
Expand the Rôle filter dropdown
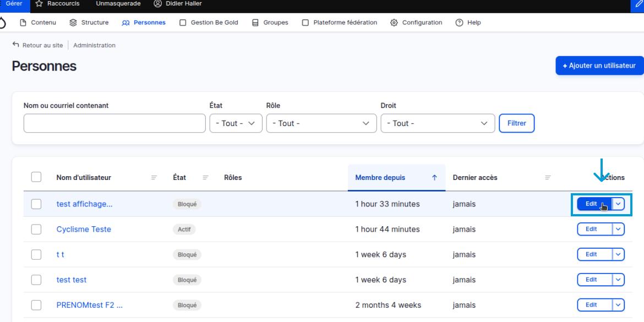[x=321, y=123]
